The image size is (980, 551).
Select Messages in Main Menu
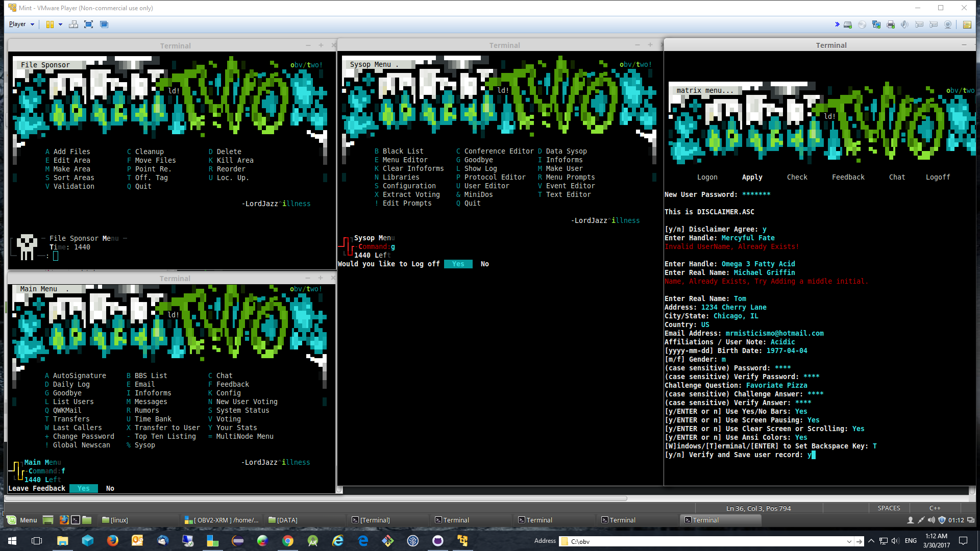point(151,402)
